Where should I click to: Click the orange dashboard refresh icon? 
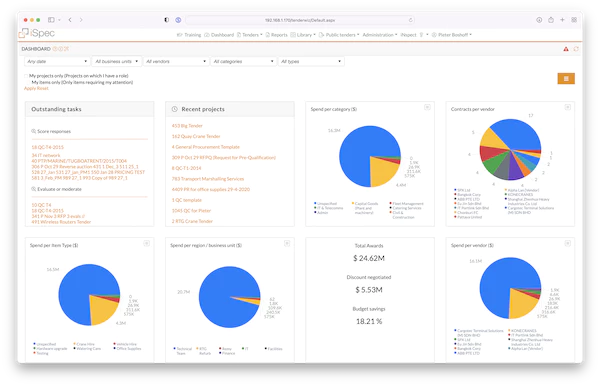click(x=576, y=49)
